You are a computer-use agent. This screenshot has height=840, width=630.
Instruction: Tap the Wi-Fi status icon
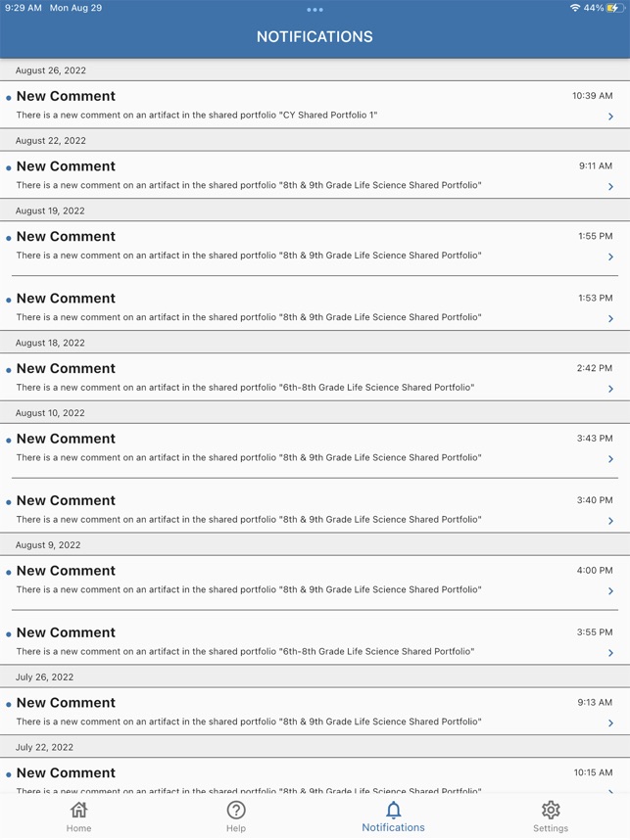[x=574, y=8]
